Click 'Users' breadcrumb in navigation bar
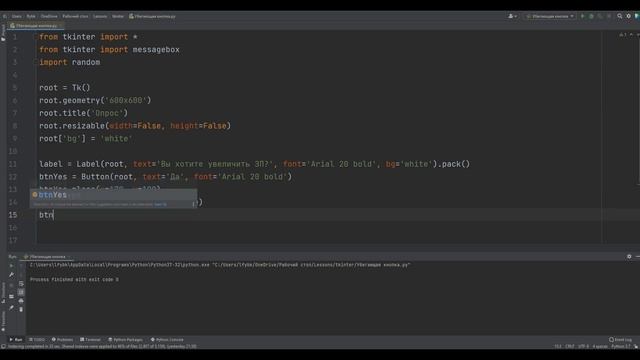This screenshot has width=640, height=360. 17,16
